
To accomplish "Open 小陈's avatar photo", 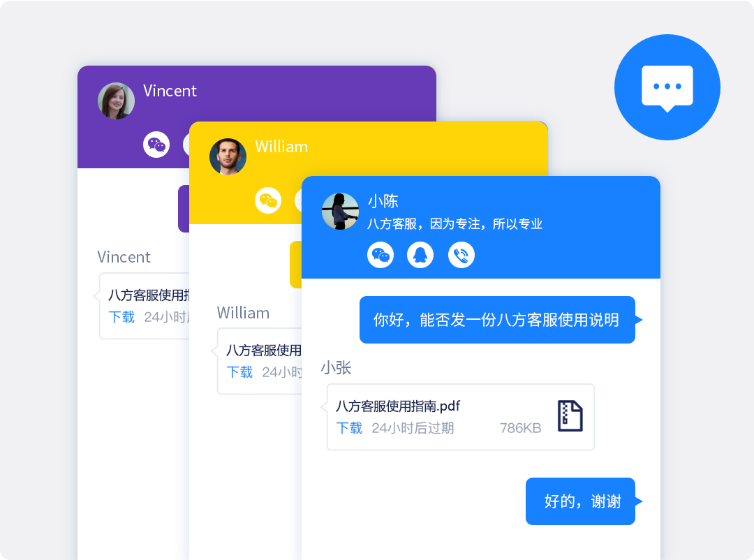I will (x=340, y=211).
